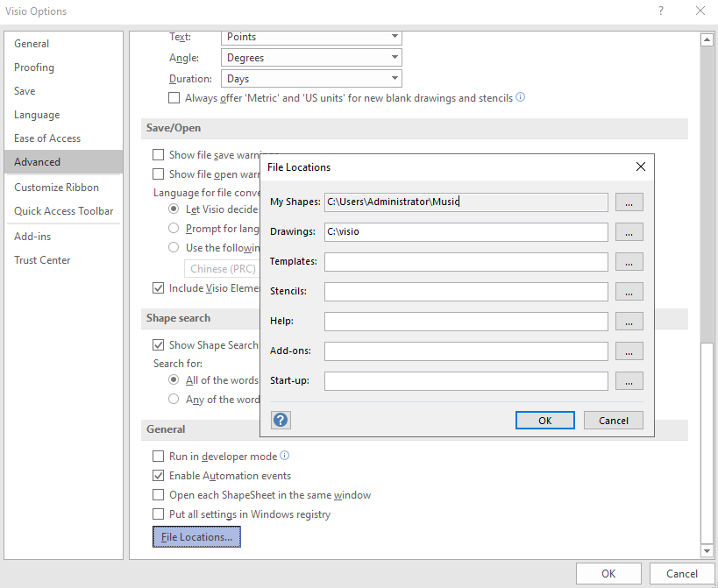Select Prompt for language radio button
Viewport: 718px width, 588px height.
point(174,228)
